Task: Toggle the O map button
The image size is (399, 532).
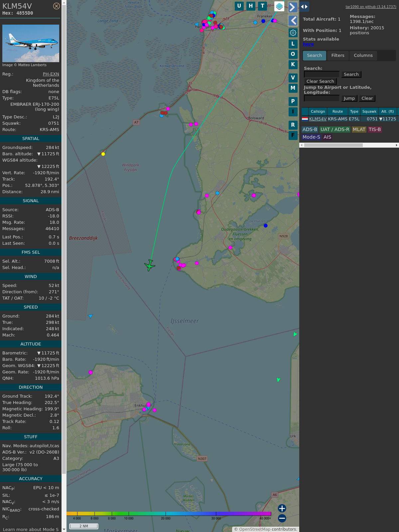Action: click(x=293, y=54)
